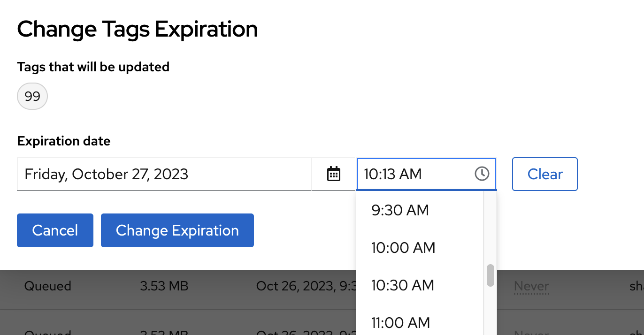Pick 10:30 AM in the time dropdown
The image size is (644, 335).
tap(403, 285)
